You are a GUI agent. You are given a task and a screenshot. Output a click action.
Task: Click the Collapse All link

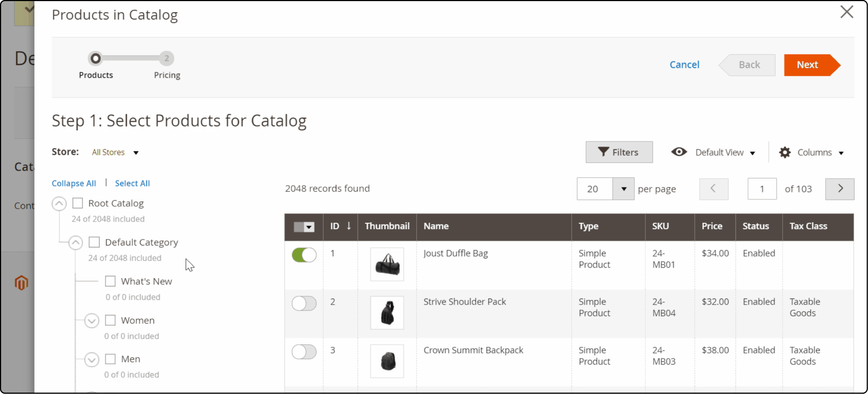click(x=74, y=183)
